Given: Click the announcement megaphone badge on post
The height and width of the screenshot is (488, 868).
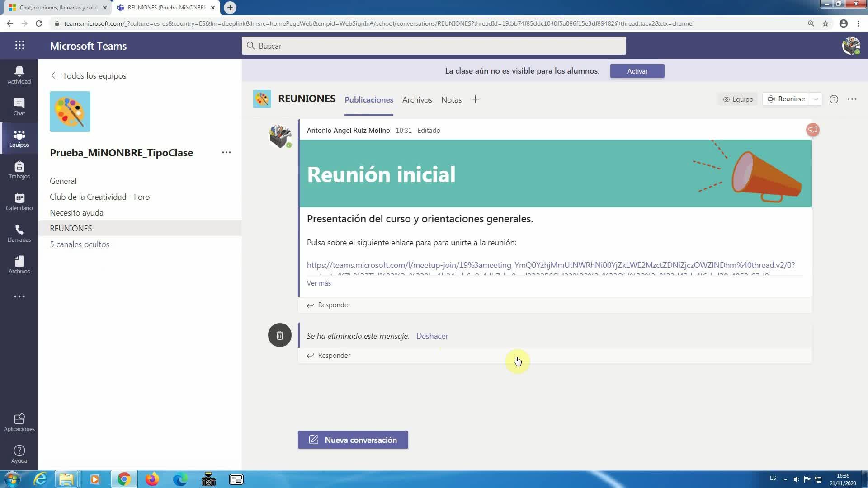Looking at the screenshot, I should (812, 130).
